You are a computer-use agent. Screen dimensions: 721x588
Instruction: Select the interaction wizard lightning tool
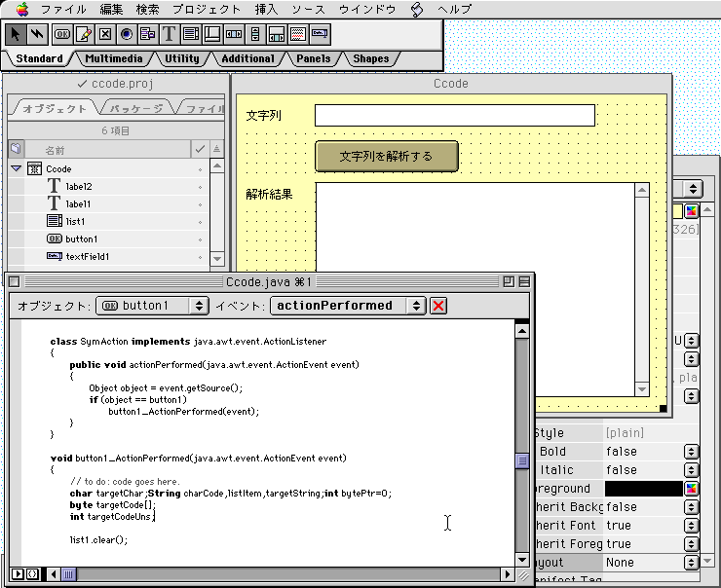tap(37, 34)
